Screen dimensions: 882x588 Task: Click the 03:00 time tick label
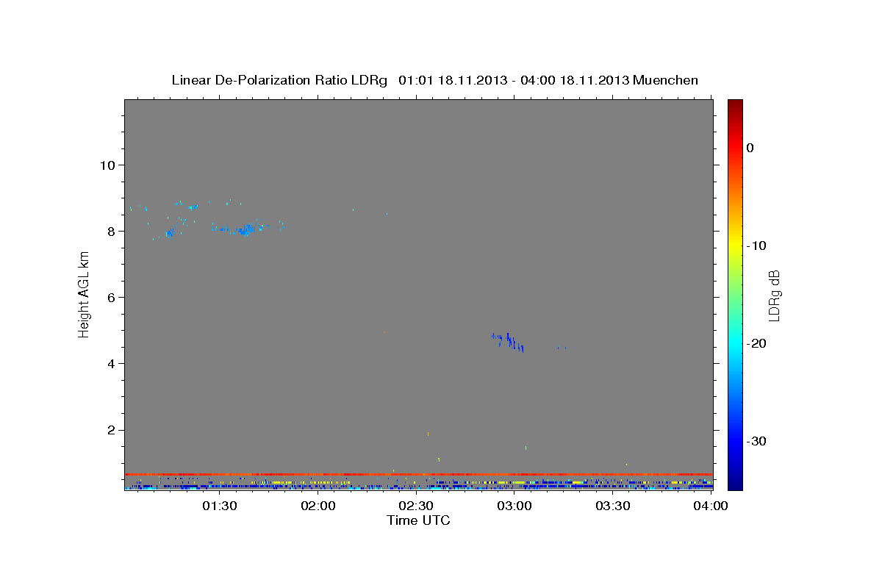[514, 506]
